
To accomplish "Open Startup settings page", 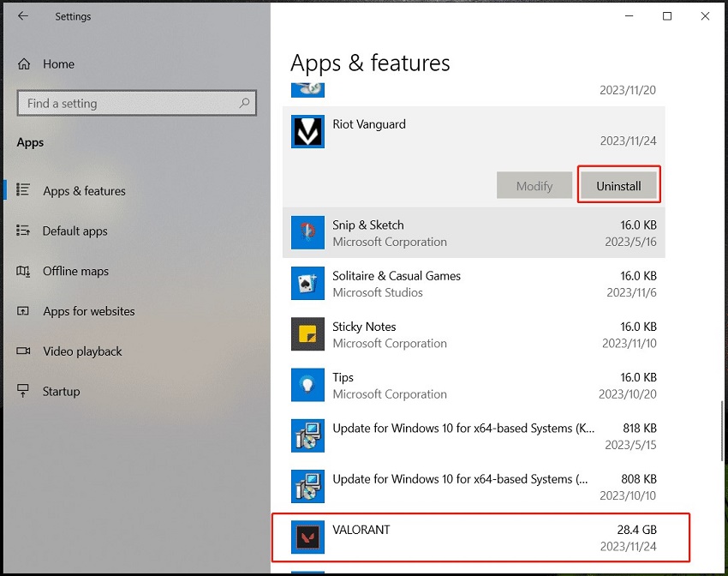I will (x=61, y=392).
